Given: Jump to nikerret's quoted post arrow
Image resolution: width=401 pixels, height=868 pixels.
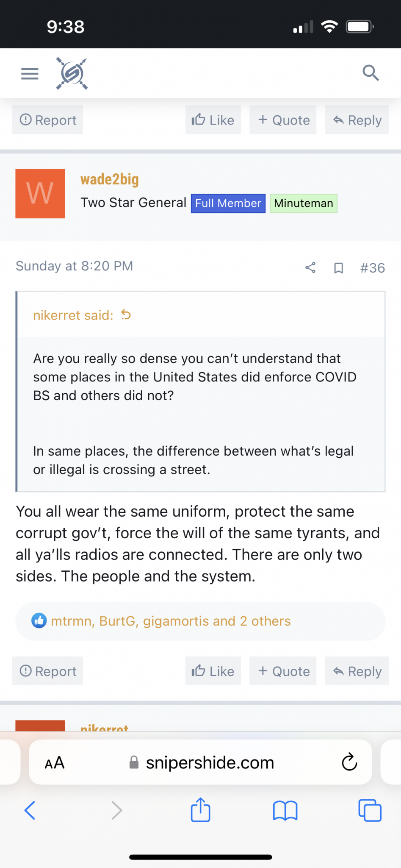Looking at the screenshot, I should pyautogui.click(x=126, y=314).
